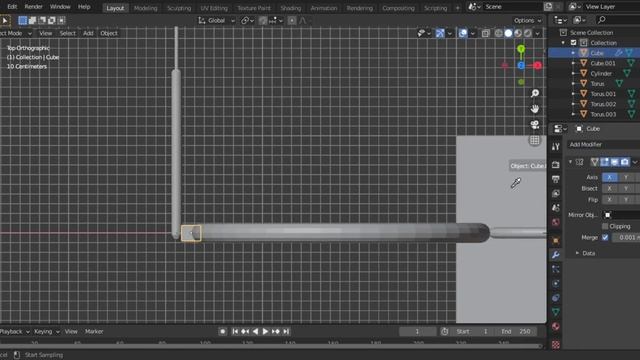The image size is (640, 360).
Task: Open the Window menu
Action: [60, 7]
